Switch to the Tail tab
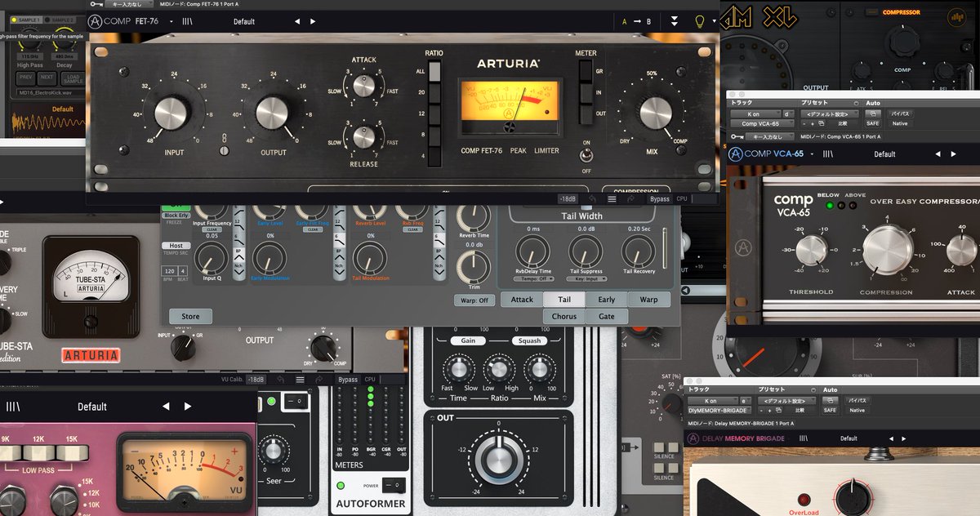Viewport: 980px width, 516px height. pyautogui.click(x=564, y=300)
